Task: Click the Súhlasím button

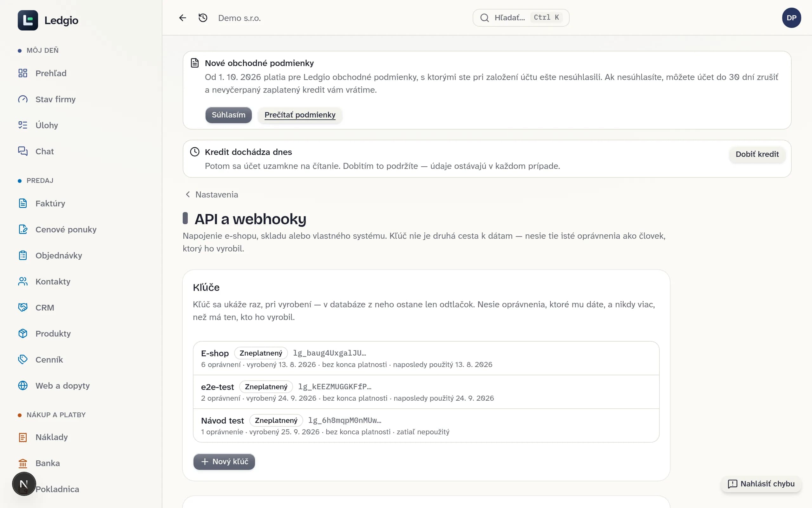Action: [228, 115]
